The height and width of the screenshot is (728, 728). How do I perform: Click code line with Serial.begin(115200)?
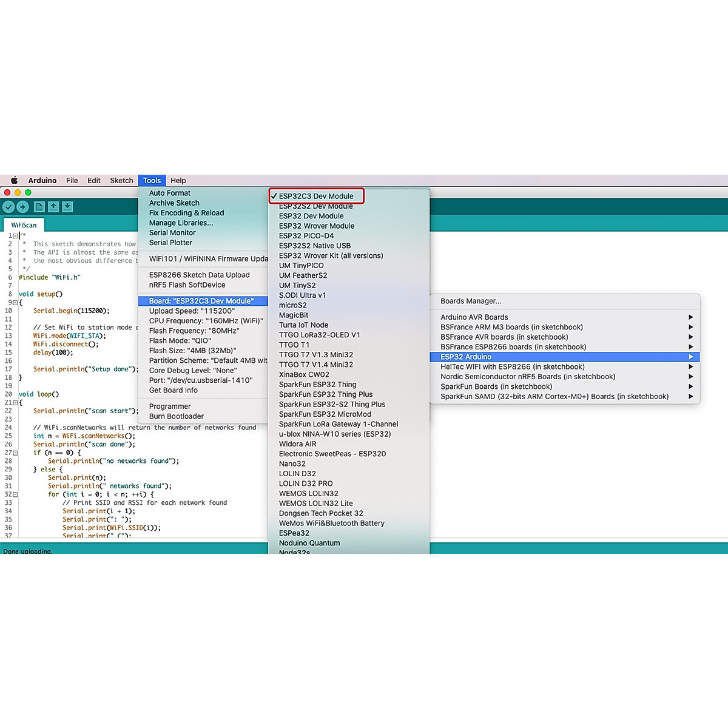pyautogui.click(x=71, y=311)
